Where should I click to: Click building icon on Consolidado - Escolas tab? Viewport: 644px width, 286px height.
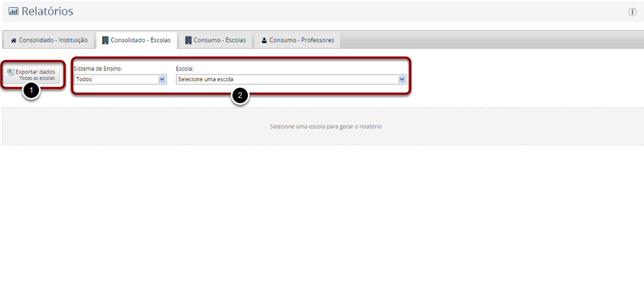(x=105, y=40)
